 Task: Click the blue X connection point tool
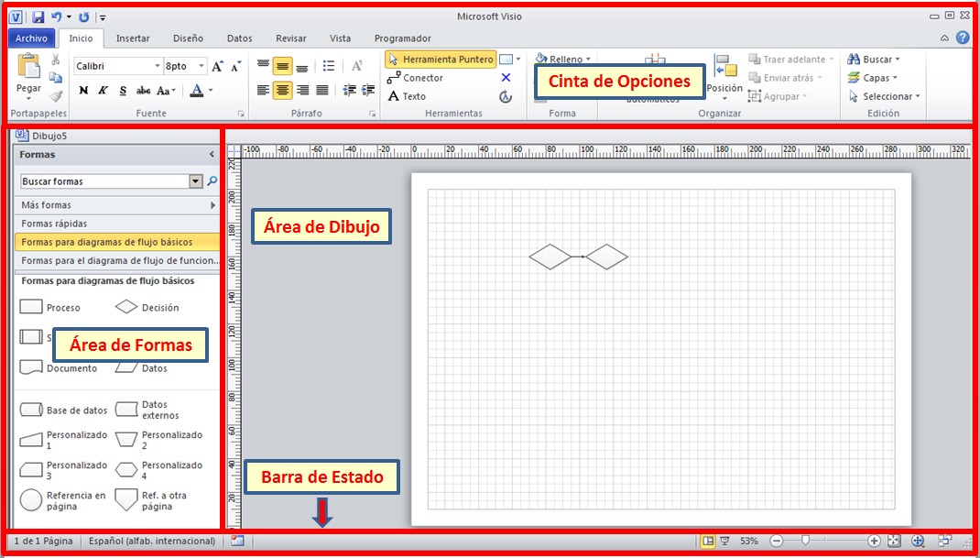click(x=506, y=78)
